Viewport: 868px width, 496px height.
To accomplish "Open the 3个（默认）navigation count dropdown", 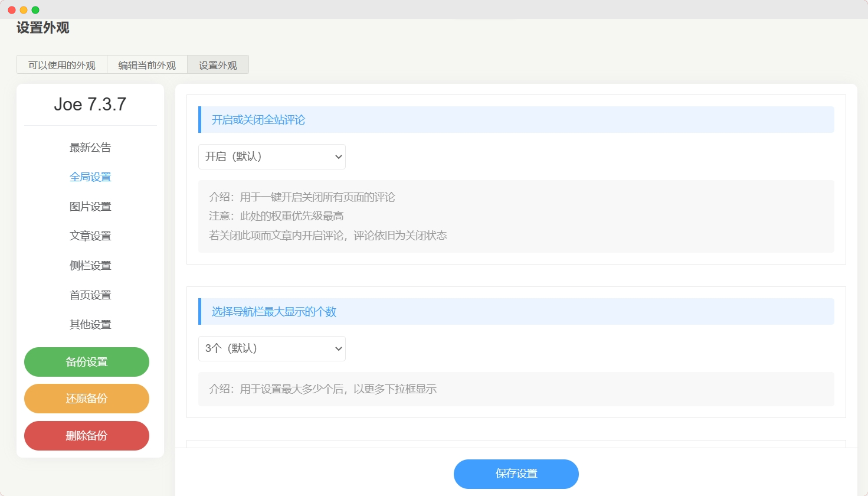I will tap(272, 349).
